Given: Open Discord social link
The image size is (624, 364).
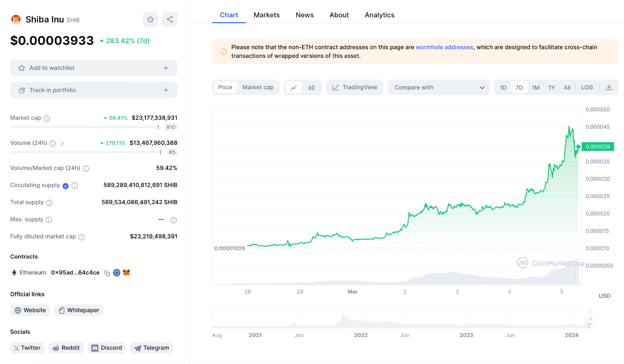Looking at the screenshot, I should pyautogui.click(x=107, y=348).
